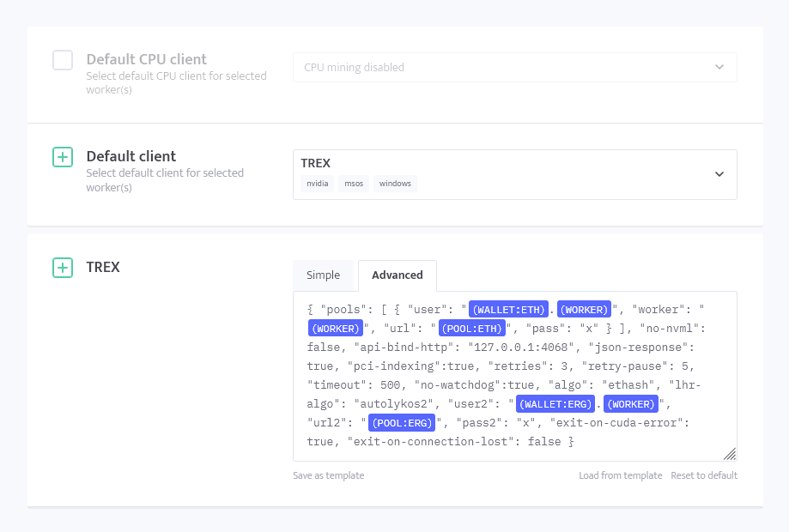
Task: Click the (WALLET:ETH) placeholder tag
Action: click(x=509, y=310)
